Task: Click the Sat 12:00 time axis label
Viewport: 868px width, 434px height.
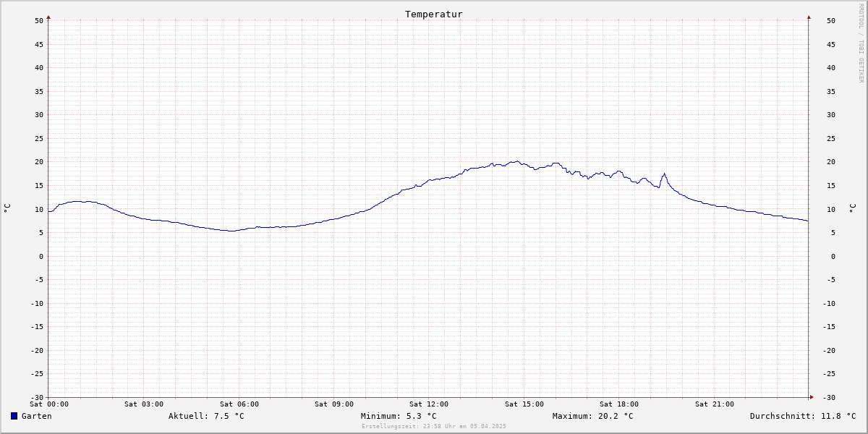Action: [x=429, y=404]
